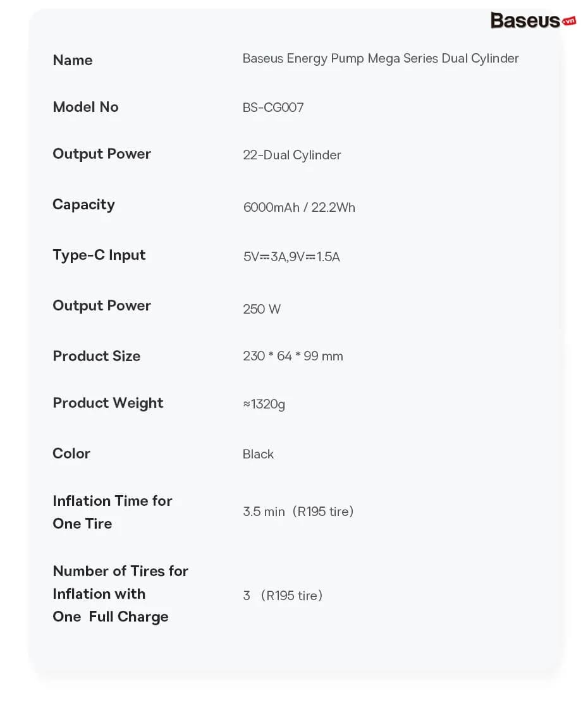The image size is (588, 724).
Task: Click capacity value 6000mAh / 22.2Wh
Action: [299, 207]
